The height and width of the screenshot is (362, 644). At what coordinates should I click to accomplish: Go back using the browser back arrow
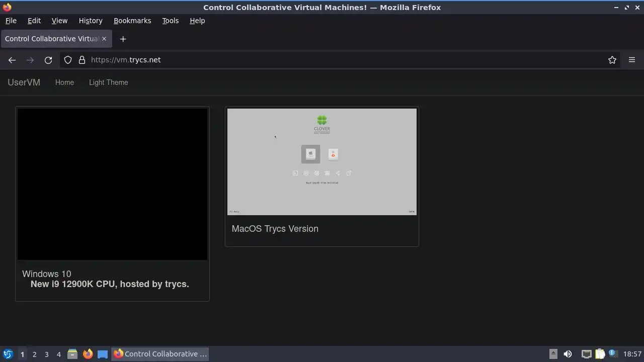12,60
